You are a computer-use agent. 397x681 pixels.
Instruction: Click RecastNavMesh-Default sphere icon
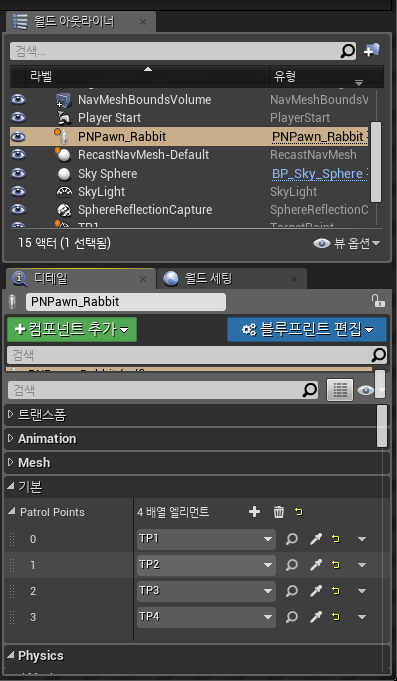(x=63, y=155)
